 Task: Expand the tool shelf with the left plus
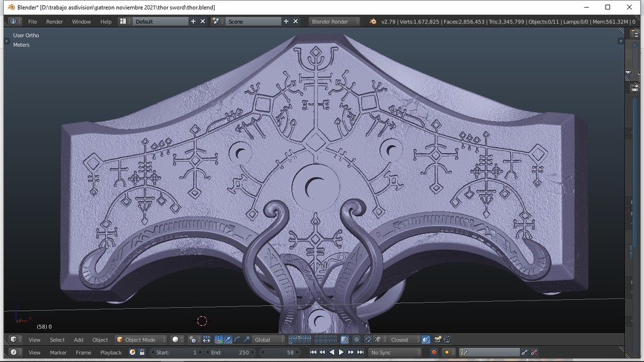click(x=6, y=41)
